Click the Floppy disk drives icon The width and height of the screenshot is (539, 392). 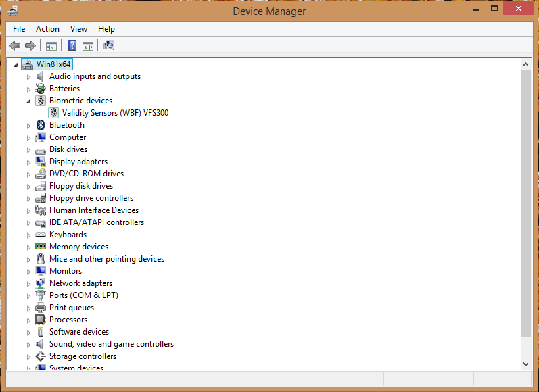coord(40,186)
